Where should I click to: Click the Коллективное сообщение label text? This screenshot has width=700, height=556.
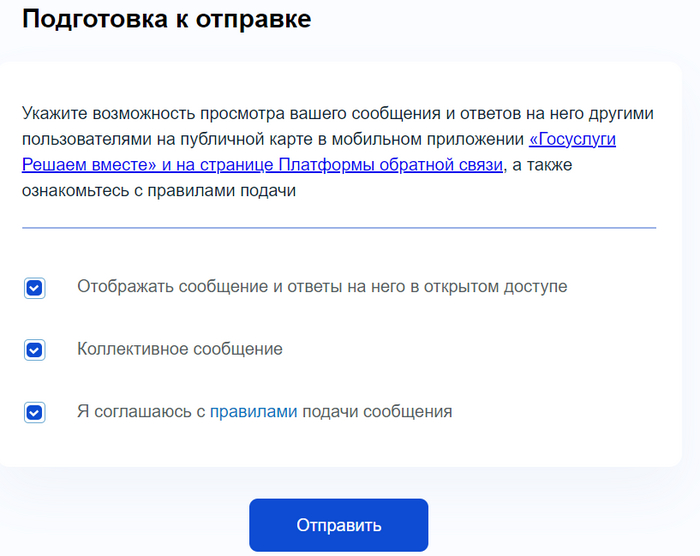pyautogui.click(x=180, y=349)
